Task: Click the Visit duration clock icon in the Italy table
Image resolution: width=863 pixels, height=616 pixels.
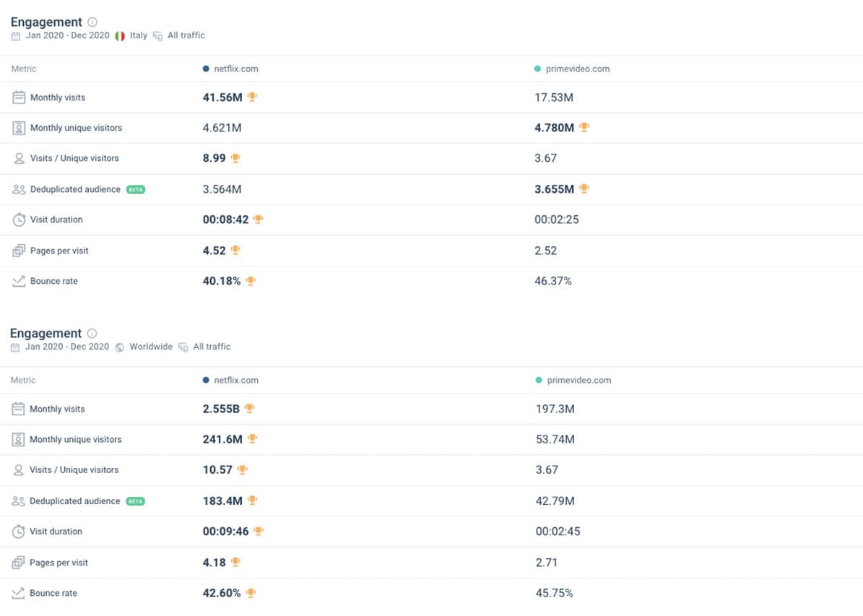Action: click(x=19, y=220)
